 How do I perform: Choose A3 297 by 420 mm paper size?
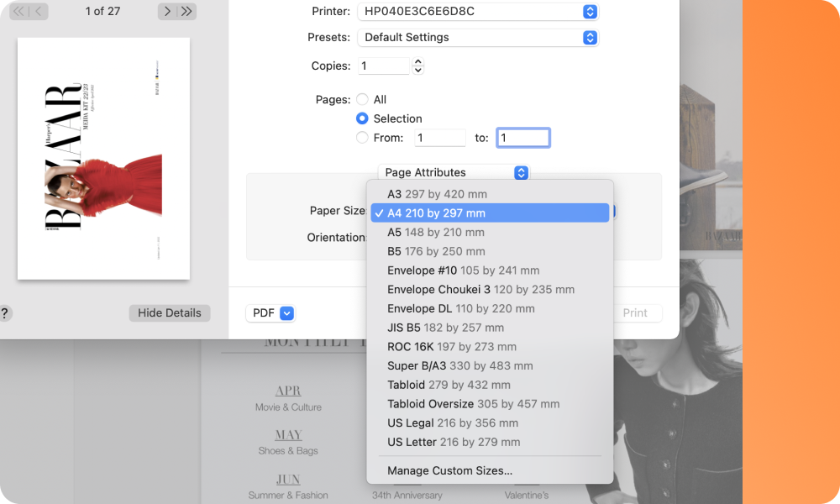point(437,194)
